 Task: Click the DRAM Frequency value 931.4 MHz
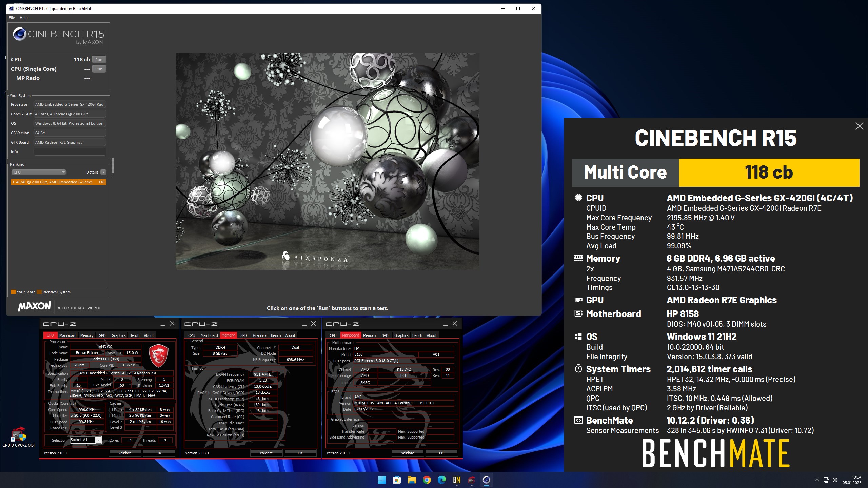(263, 374)
